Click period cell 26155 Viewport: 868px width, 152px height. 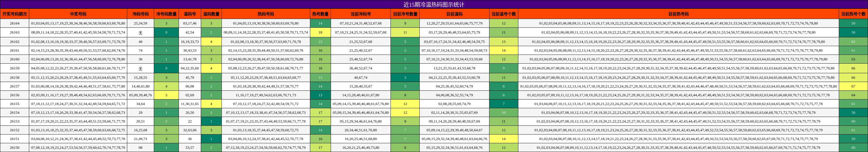point(15,104)
